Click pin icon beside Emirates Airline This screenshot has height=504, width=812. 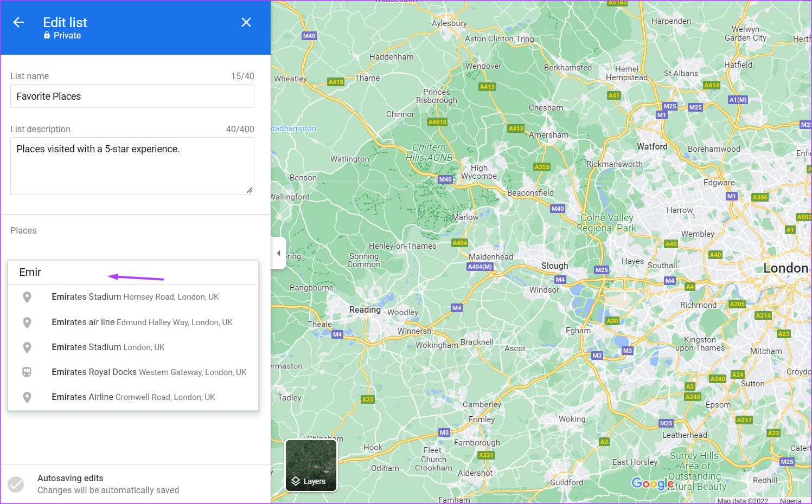click(x=27, y=397)
